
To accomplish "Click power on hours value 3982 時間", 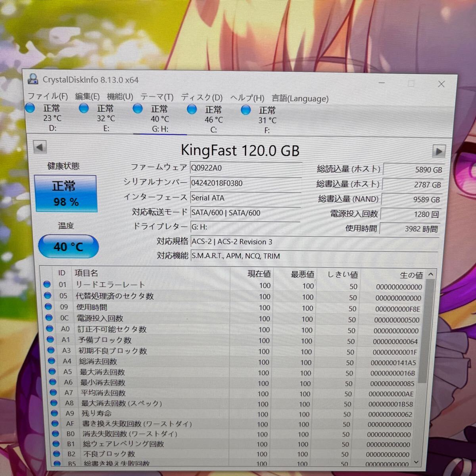I will (409, 229).
